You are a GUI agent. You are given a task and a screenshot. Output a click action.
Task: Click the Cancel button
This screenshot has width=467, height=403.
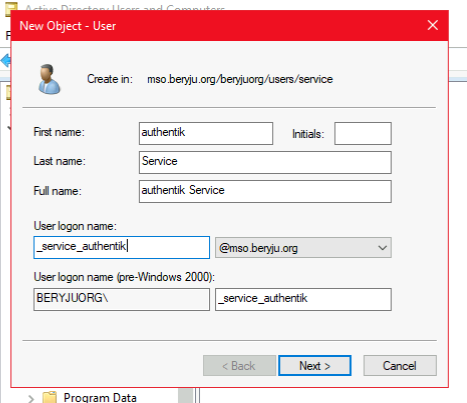click(400, 366)
